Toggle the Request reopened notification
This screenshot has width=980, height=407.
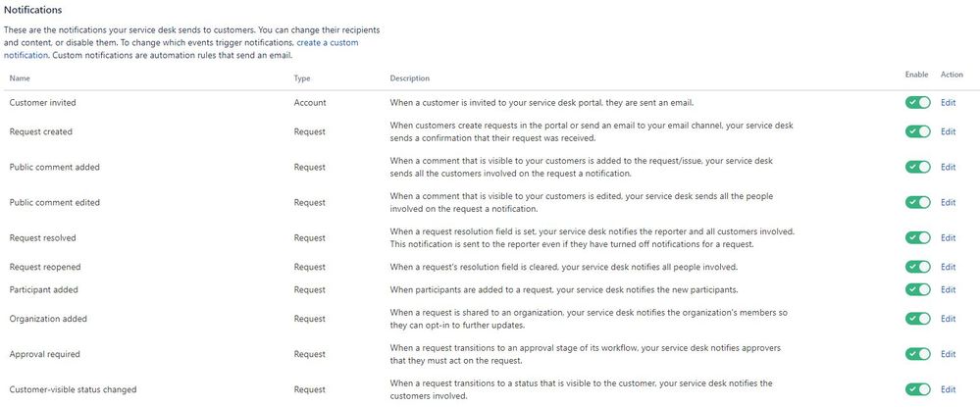pos(917,267)
